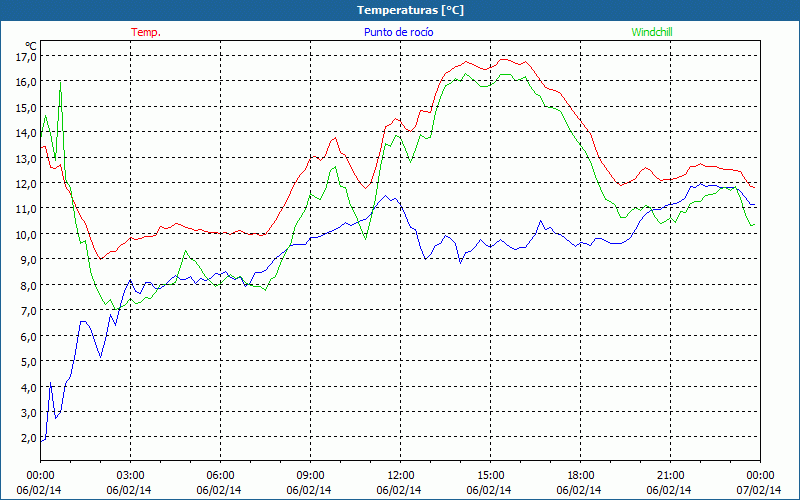Click the 09:00 time axis label
Image resolution: width=800 pixels, height=500 pixels.
click(310, 475)
